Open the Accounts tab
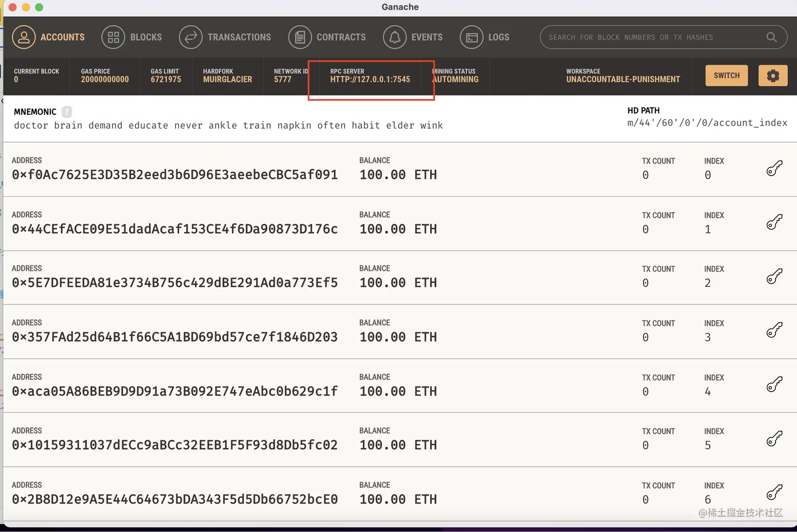This screenshot has height=532, width=797. [48, 37]
